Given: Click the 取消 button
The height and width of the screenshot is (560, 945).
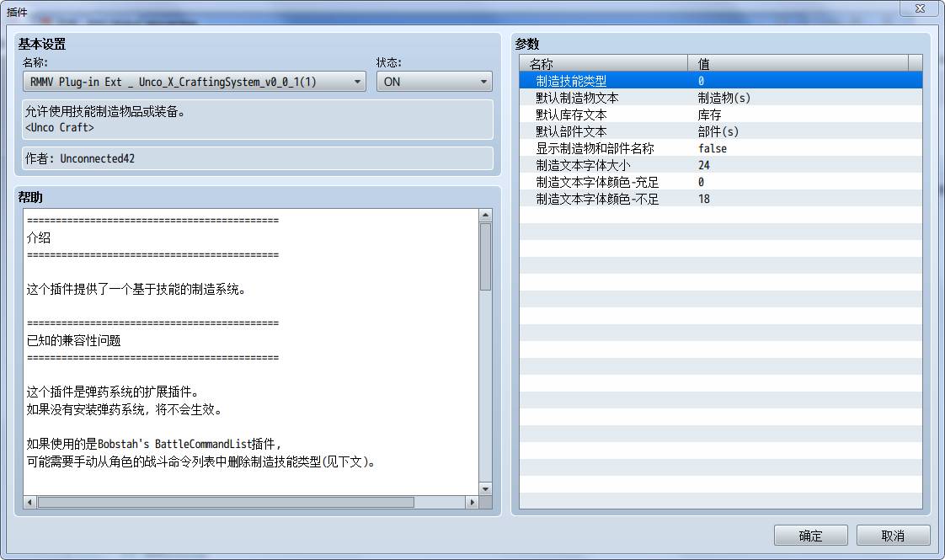Looking at the screenshot, I should click(x=893, y=536).
